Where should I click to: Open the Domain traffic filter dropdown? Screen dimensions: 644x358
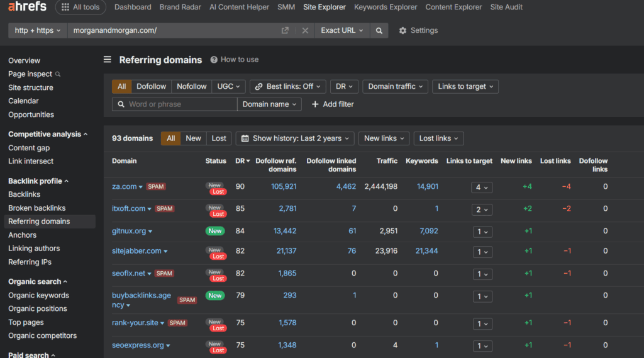coord(395,86)
